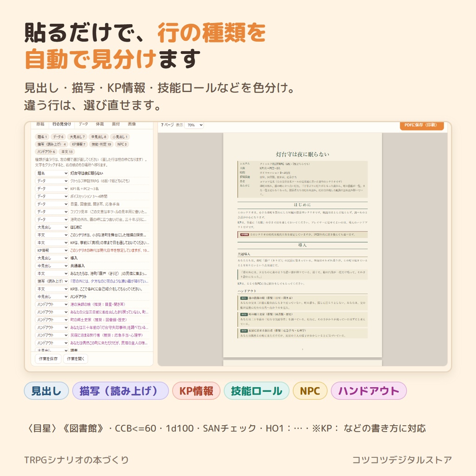Open type dropdown for KP1名＋PC2～3名 row
This screenshot has width=476, height=476.
click(x=52, y=189)
